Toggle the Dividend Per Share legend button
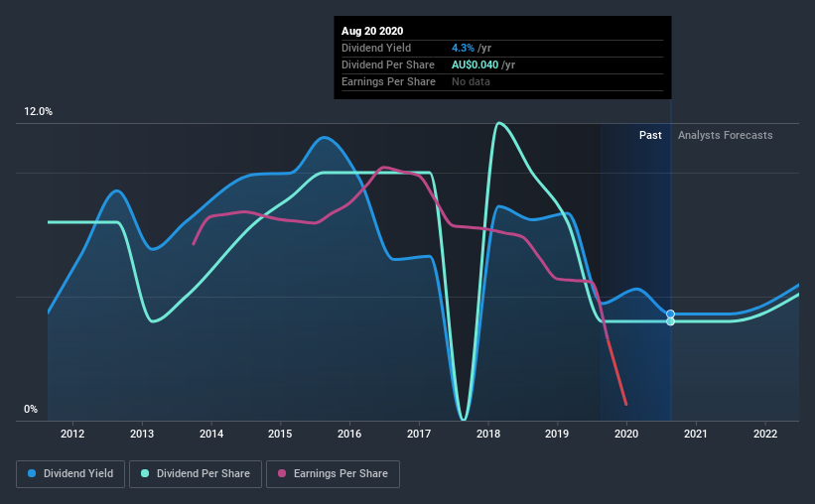The image size is (815, 504). tap(196, 474)
